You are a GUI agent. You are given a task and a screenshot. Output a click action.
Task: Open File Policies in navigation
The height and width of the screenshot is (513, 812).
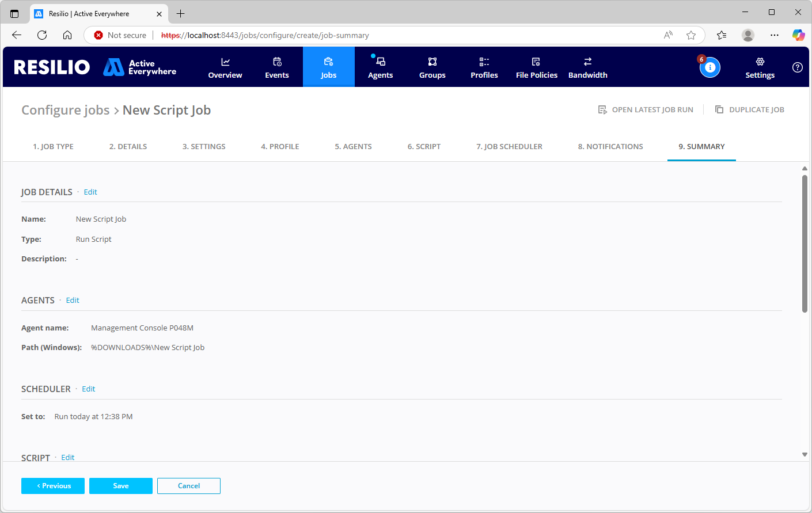(x=536, y=67)
